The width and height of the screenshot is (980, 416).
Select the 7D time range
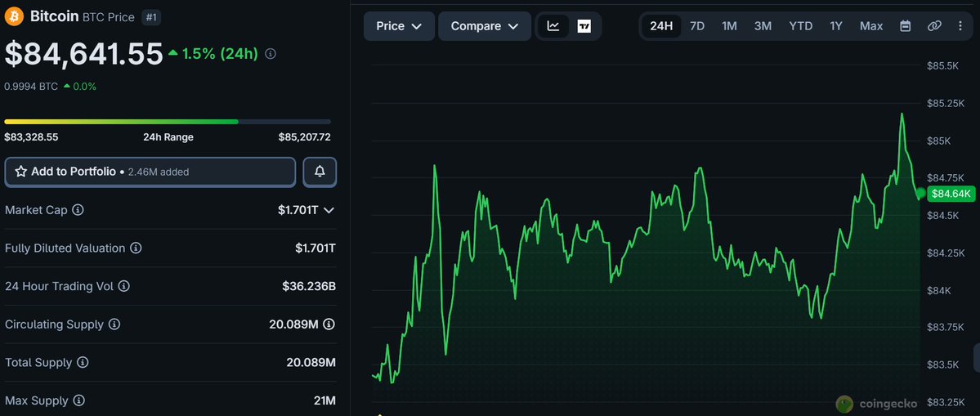[697, 26]
